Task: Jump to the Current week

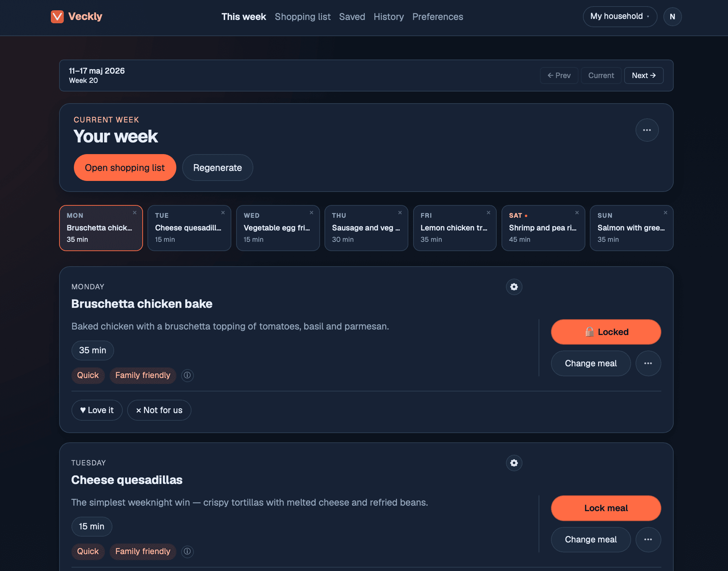Action: tap(601, 75)
